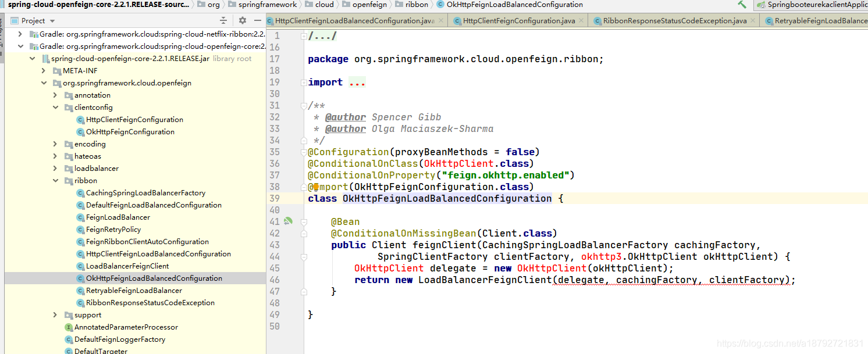868x354 pixels.
Task: Select FeignRetryPolicy in the project tree
Action: [x=113, y=230]
